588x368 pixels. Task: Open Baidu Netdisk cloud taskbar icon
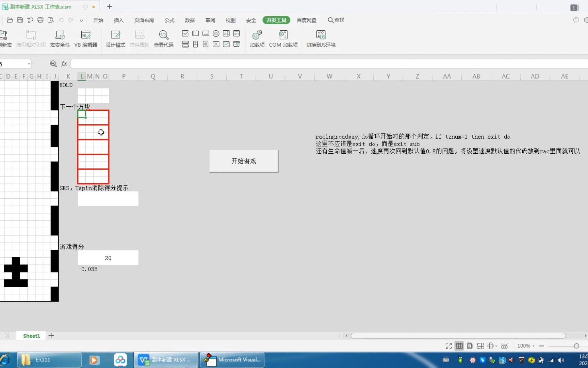(120, 360)
